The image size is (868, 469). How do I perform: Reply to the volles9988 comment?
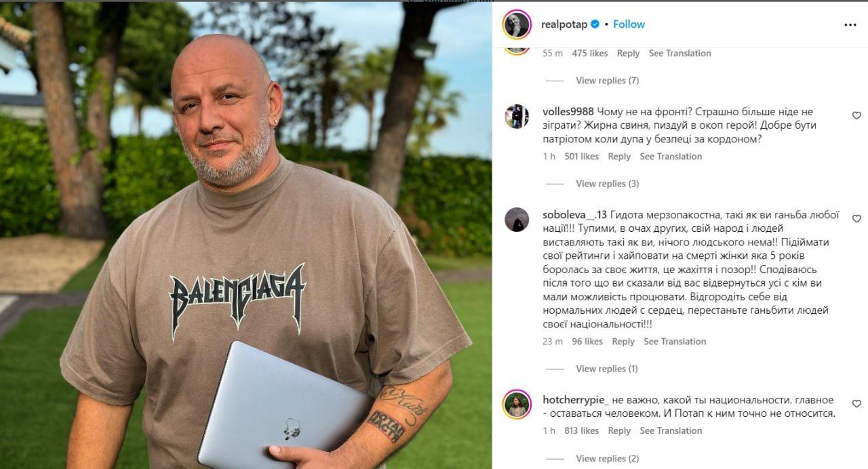tap(619, 157)
